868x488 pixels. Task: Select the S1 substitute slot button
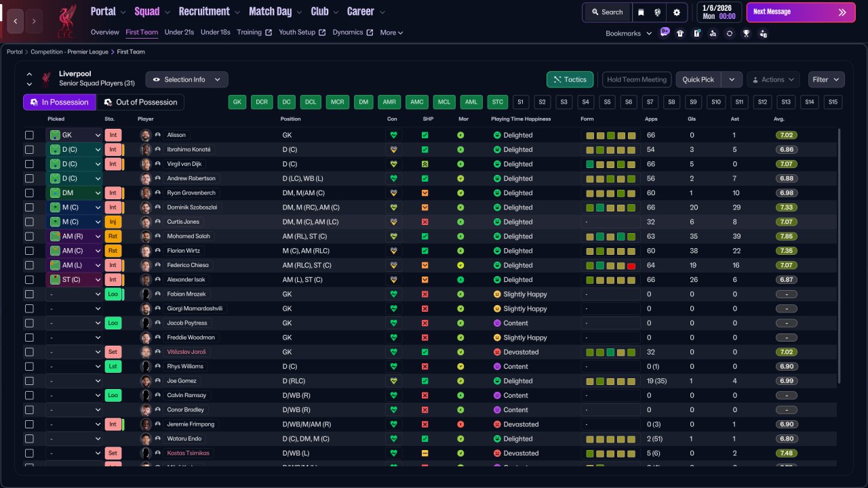[x=520, y=102]
